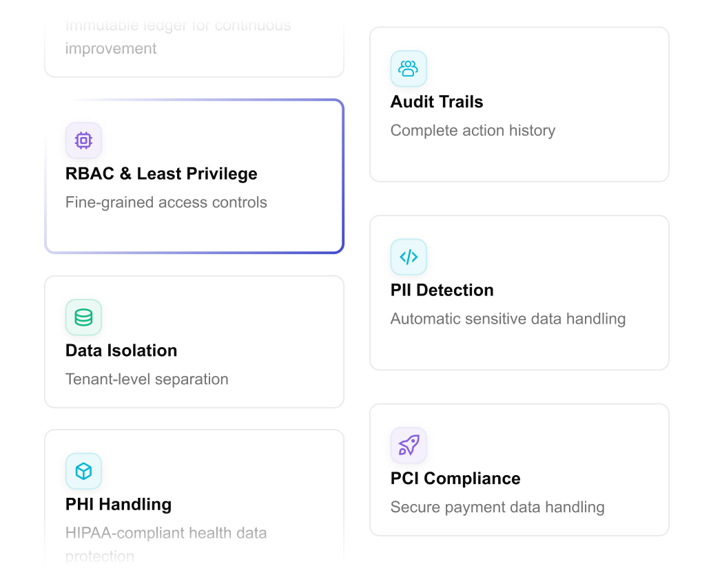Click the faded "continuous improvement" card text
Image resolution: width=711 pixels, height=588 pixels.
[x=111, y=49]
